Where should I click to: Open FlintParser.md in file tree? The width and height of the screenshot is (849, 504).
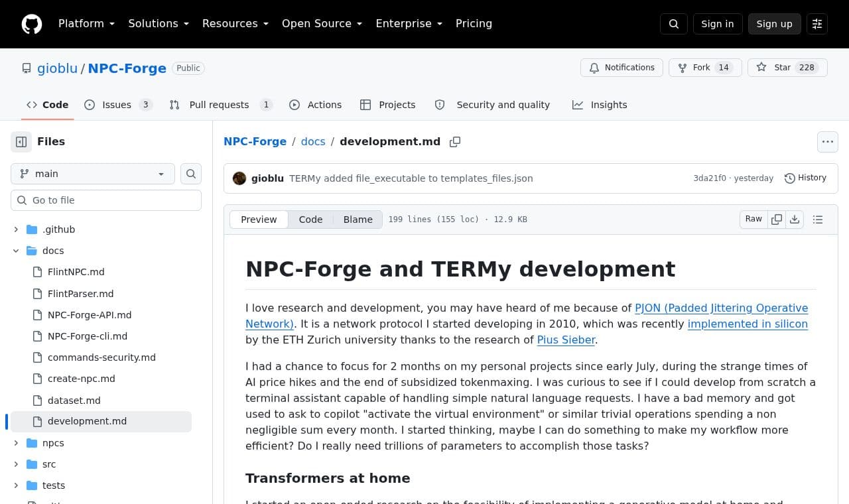[x=81, y=294]
